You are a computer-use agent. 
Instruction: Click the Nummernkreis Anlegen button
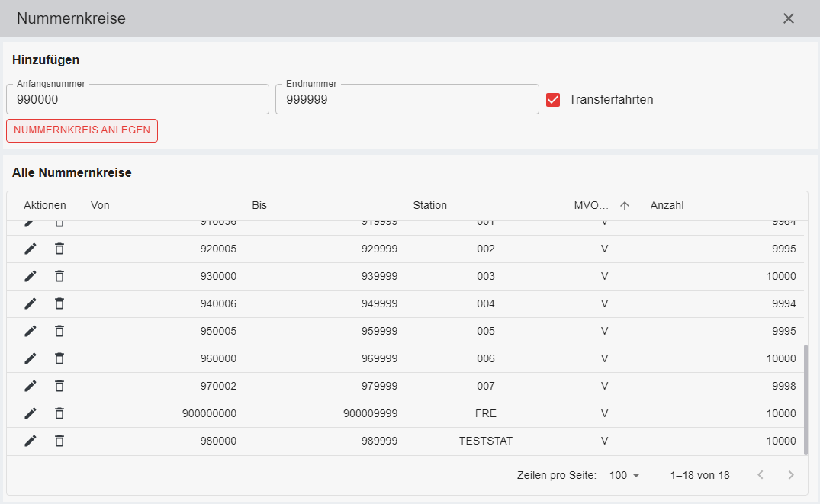[x=82, y=130]
